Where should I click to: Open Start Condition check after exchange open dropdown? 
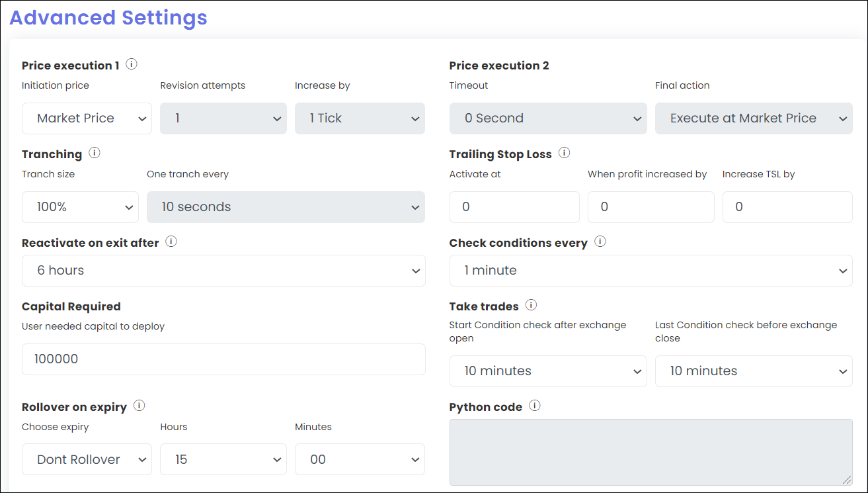pos(547,371)
